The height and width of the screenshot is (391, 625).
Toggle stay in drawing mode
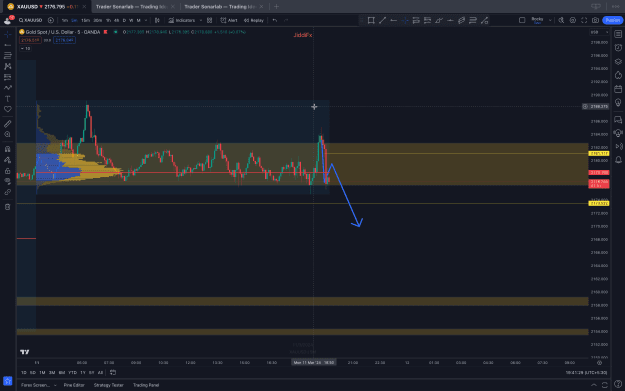[8, 160]
